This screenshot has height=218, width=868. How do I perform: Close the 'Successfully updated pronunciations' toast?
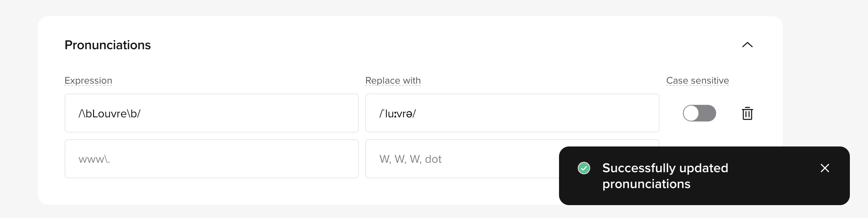coord(825,168)
